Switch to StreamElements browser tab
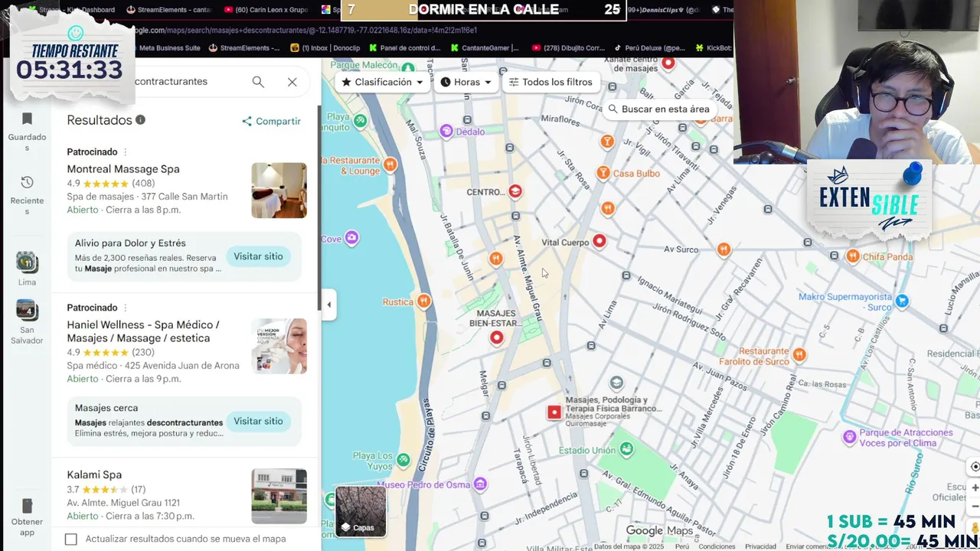This screenshot has height=551, width=980. (168, 10)
